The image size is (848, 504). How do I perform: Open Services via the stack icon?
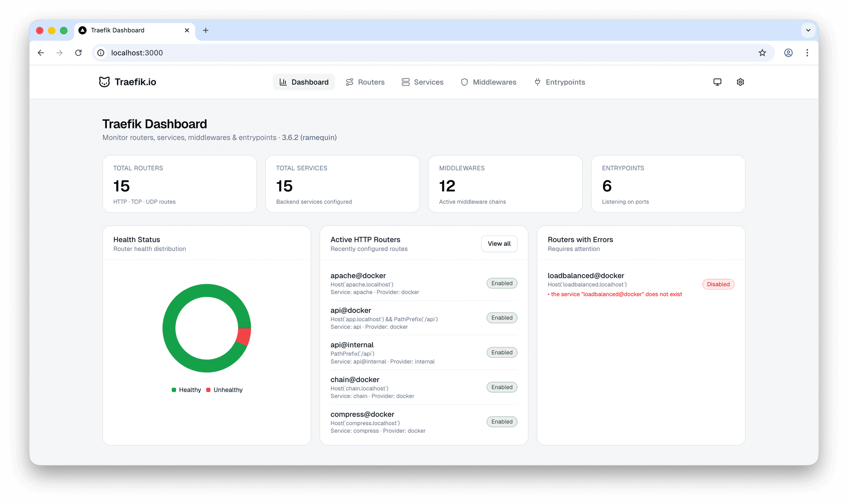(406, 82)
